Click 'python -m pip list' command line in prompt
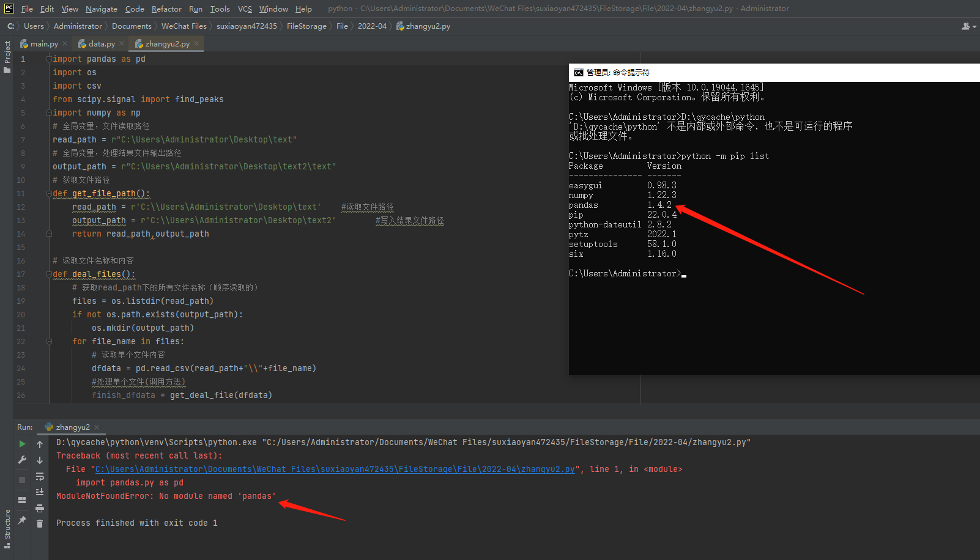 725,156
